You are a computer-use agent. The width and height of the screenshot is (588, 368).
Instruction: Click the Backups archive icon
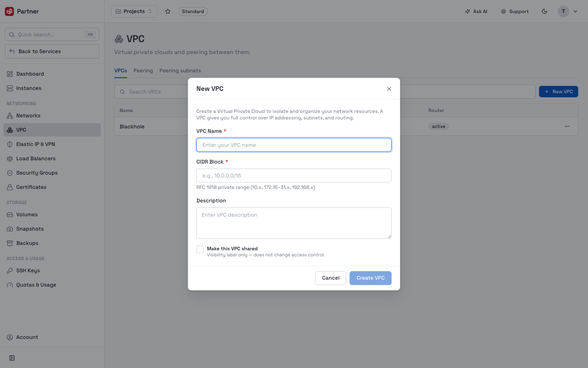(10, 243)
